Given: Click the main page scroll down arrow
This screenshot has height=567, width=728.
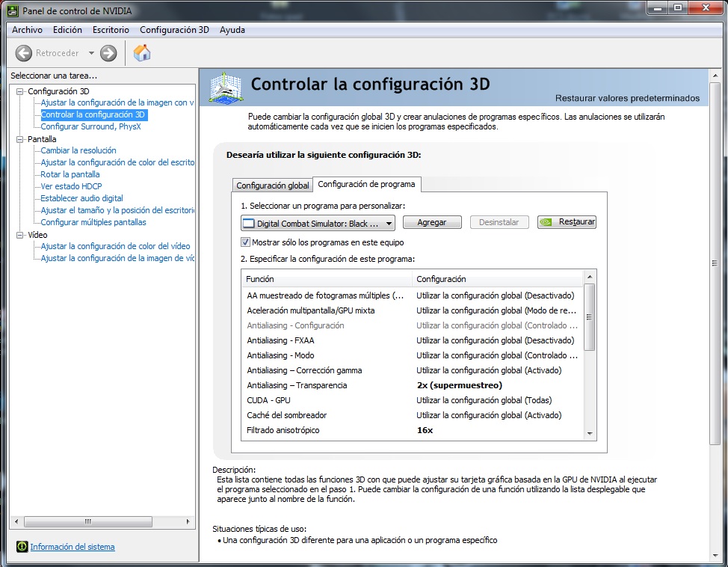Looking at the screenshot, I should (715, 556).
